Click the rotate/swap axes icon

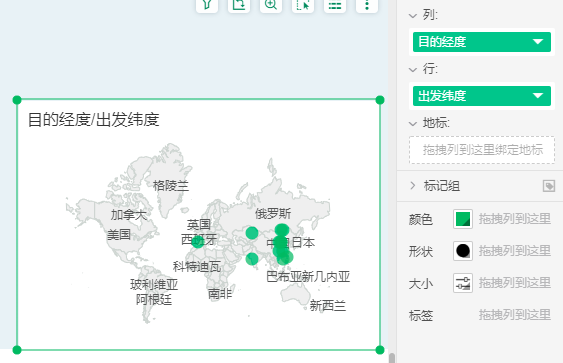[239, 5]
